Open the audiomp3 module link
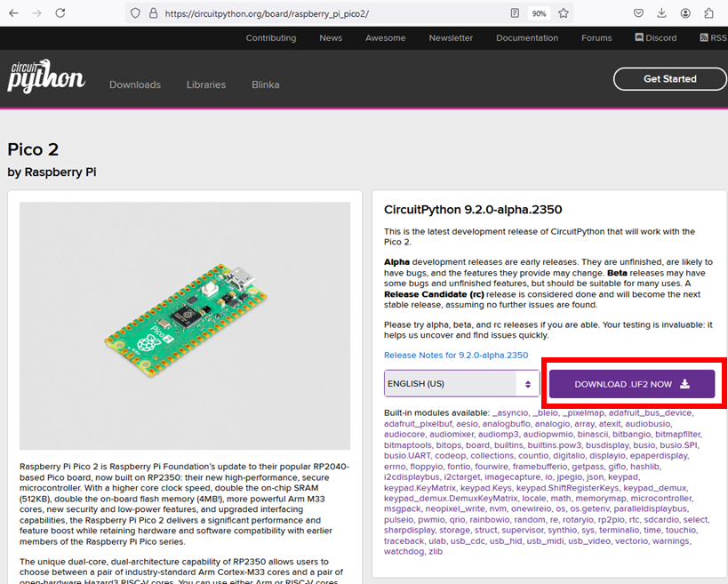This screenshot has width=728, height=584. pos(498,434)
